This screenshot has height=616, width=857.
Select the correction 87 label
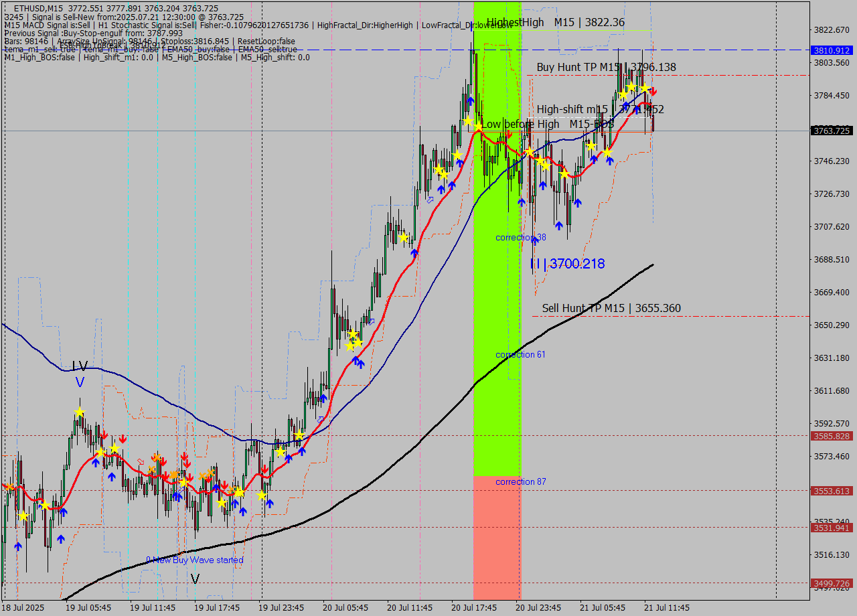coord(520,482)
